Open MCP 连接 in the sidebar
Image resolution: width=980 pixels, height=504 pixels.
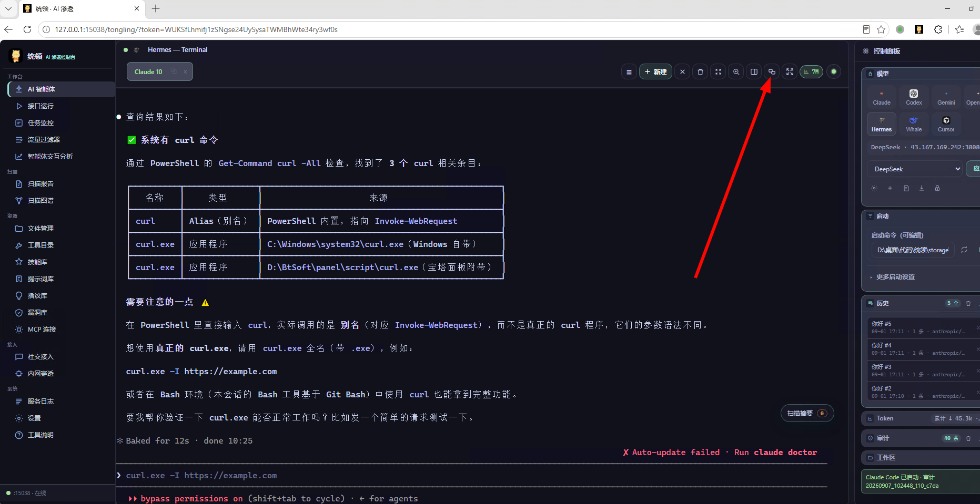click(62, 330)
